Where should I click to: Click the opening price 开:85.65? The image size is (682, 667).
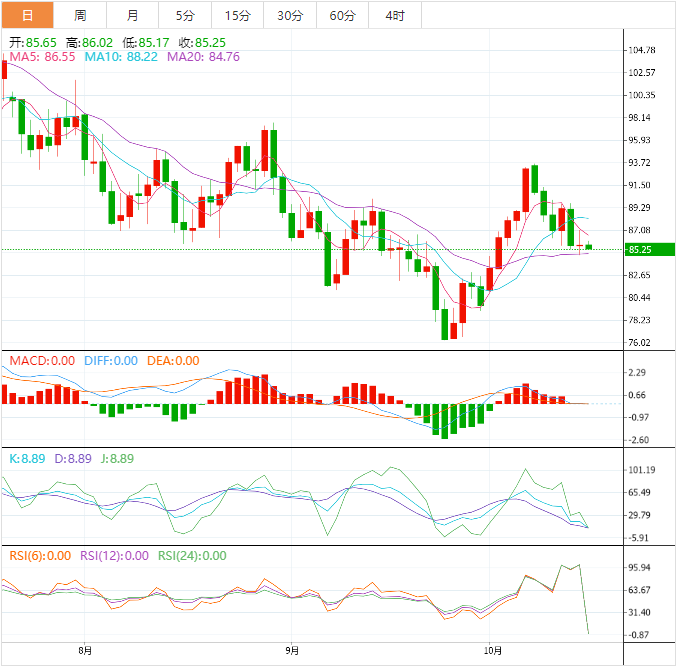33,43
